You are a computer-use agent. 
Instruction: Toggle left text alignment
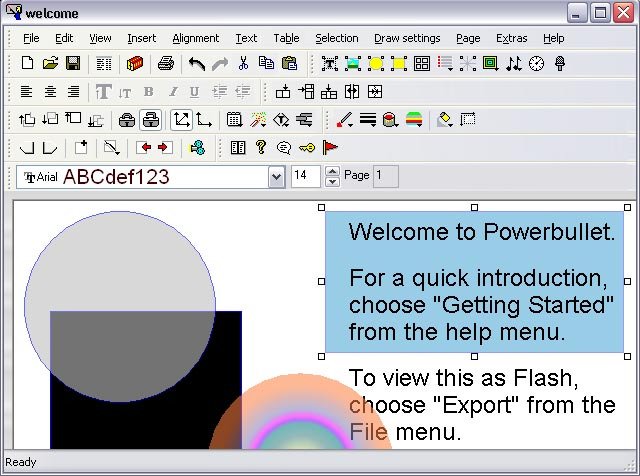(27, 91)
